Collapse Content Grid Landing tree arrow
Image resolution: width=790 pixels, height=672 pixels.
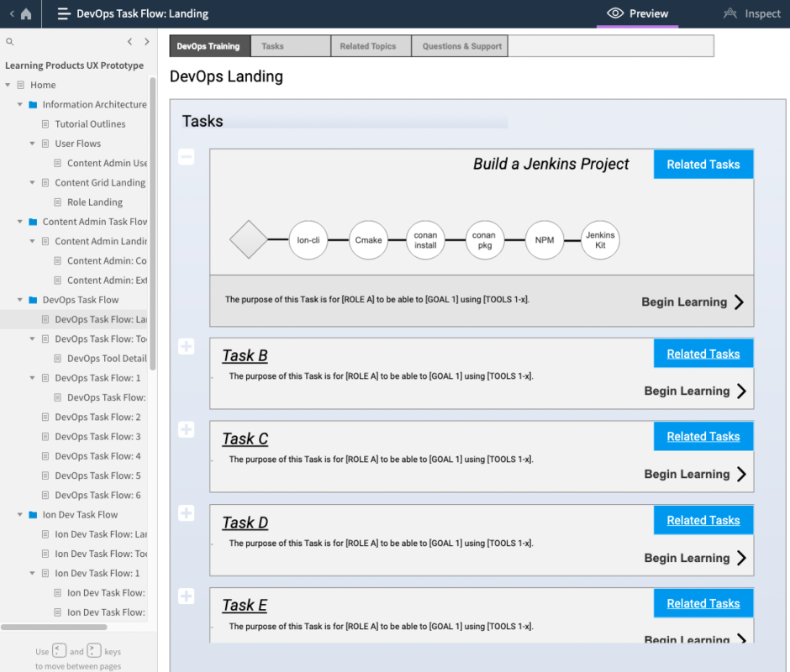[x=32, y=183]
